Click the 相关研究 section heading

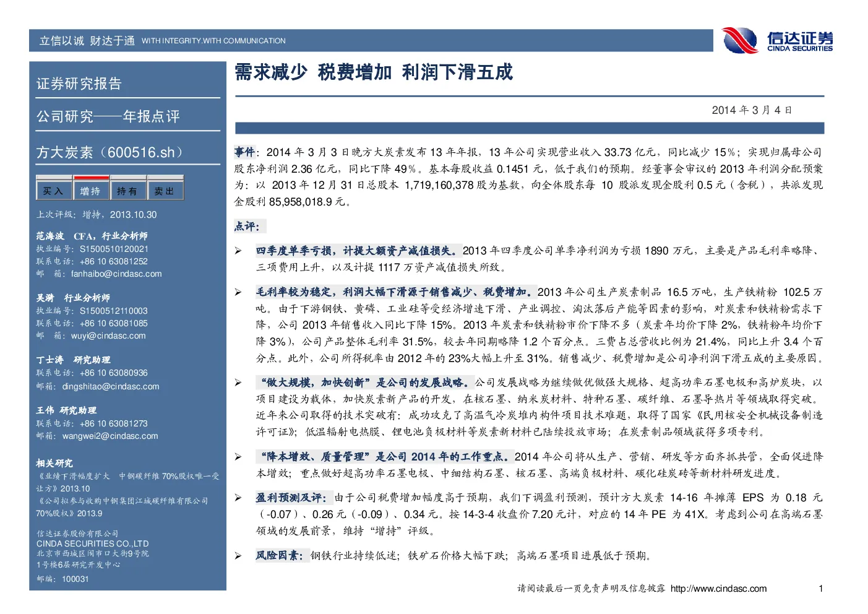[x=54, y=463]
